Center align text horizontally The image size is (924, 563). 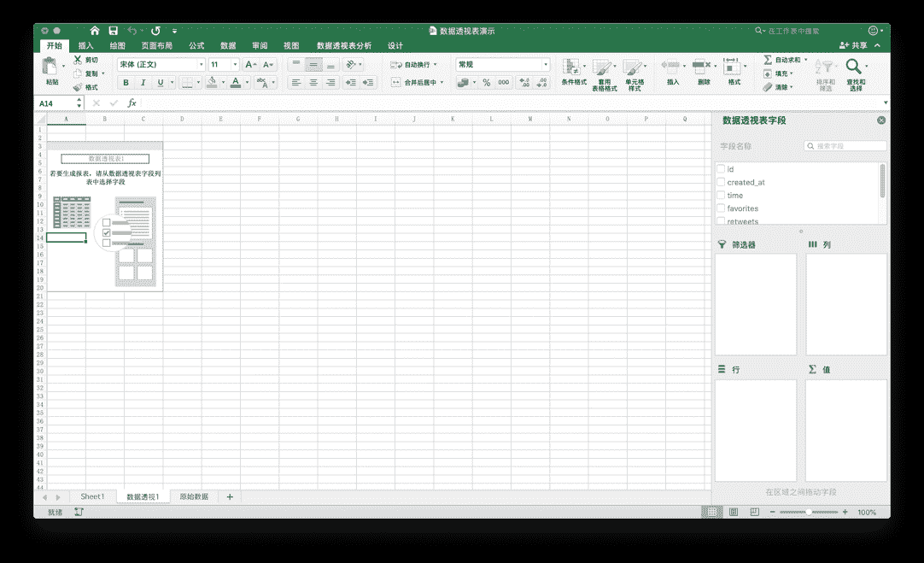tap(313, 83)
